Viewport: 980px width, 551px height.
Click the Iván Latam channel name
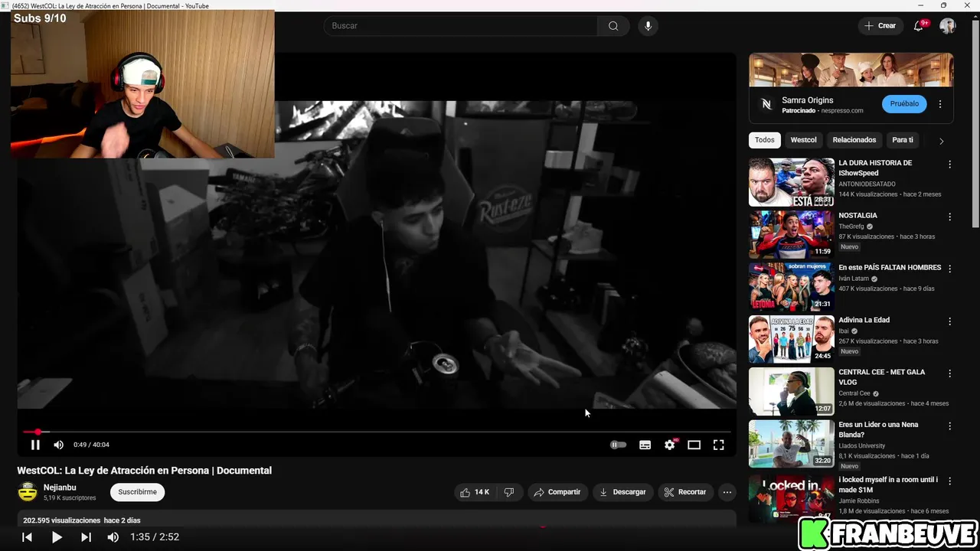point(854,279)
